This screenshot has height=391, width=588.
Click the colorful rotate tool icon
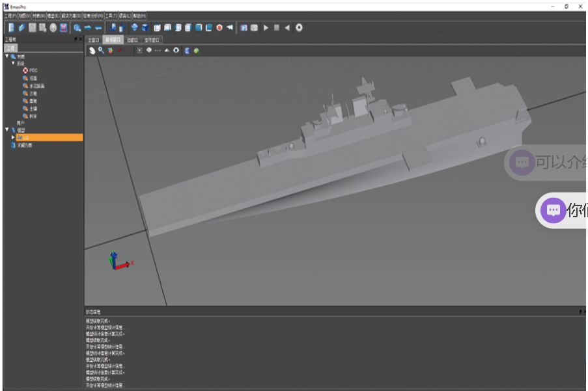point(110,50)
